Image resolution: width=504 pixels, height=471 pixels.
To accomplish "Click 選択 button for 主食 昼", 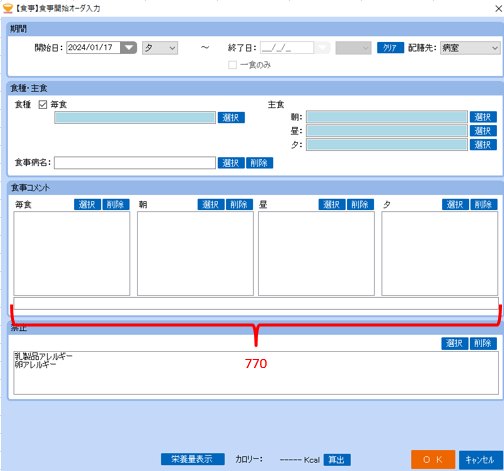I will pyautogui.click(x=483, y=131).
